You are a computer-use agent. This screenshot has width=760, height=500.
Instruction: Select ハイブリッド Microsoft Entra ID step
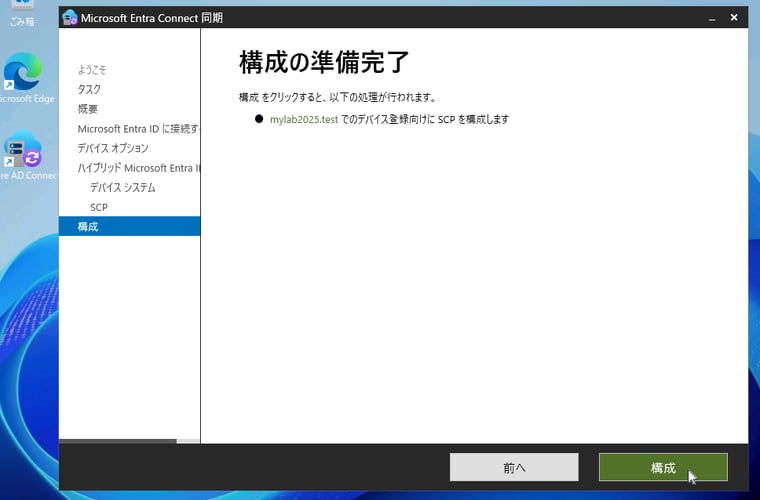tap(139, 168)
